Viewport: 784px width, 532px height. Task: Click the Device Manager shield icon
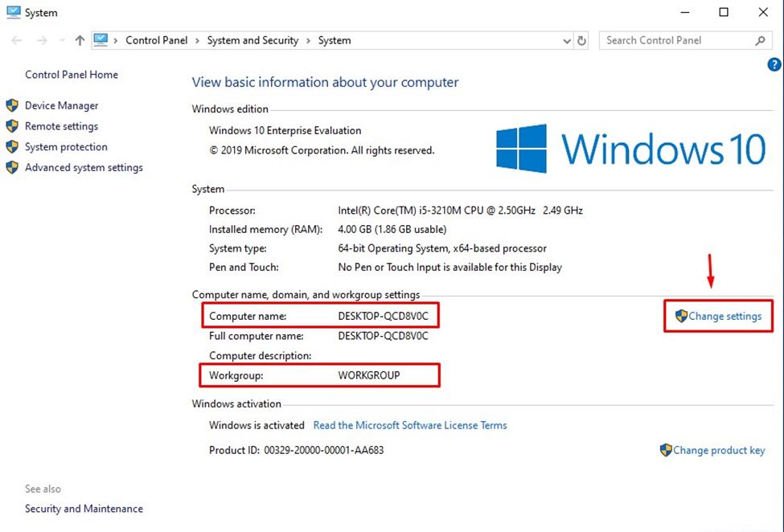11,105
